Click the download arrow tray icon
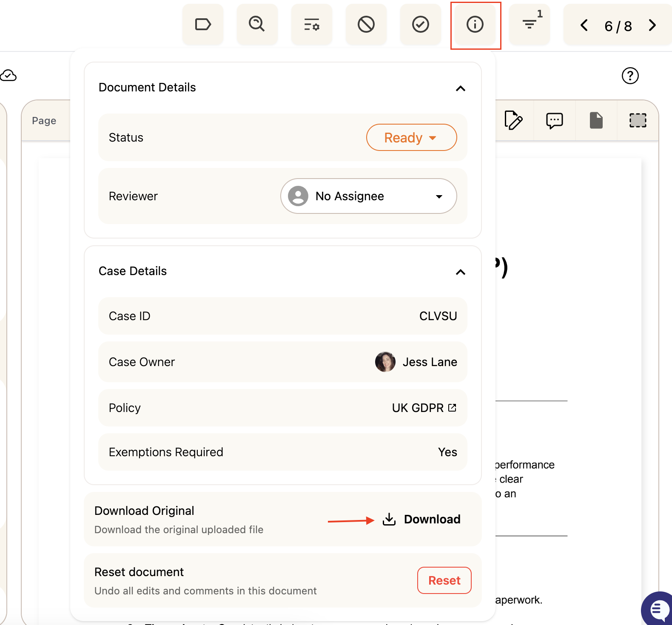Viewport: 672px width, 625px height. pyautogui.click(x=389, y=519)
